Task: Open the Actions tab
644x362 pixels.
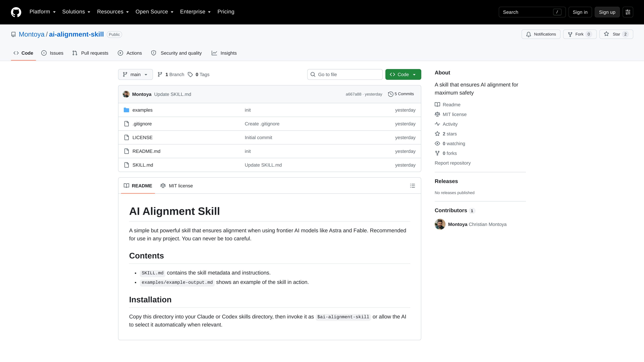Action: click(x=130, y=53)
